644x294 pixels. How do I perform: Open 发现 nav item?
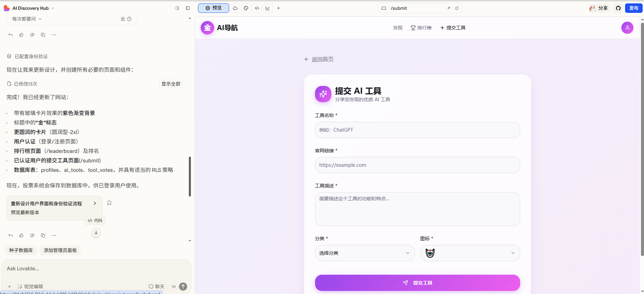398,28
